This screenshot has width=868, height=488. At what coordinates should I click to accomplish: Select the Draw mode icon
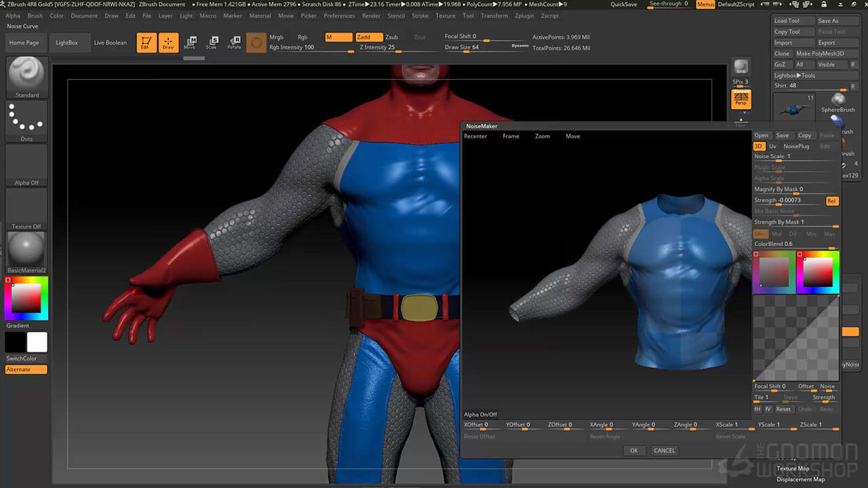tap(168, 43)
